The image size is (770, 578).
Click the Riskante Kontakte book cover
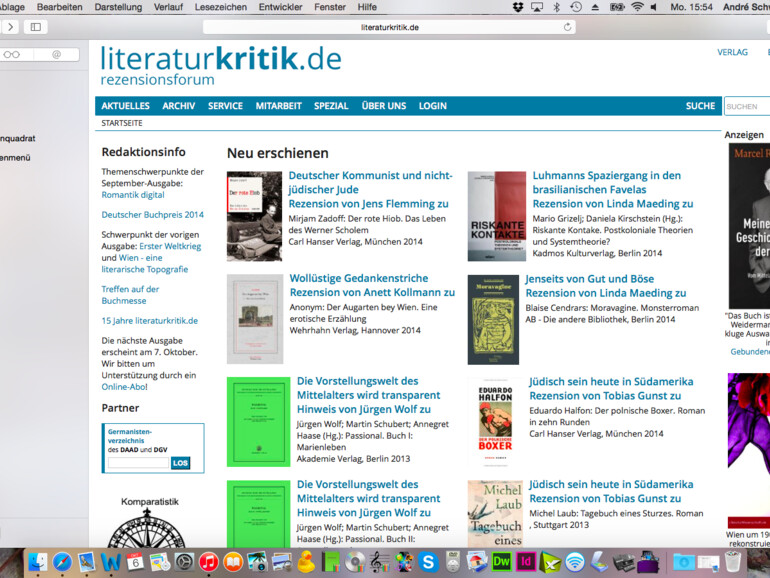coord(496,216)
